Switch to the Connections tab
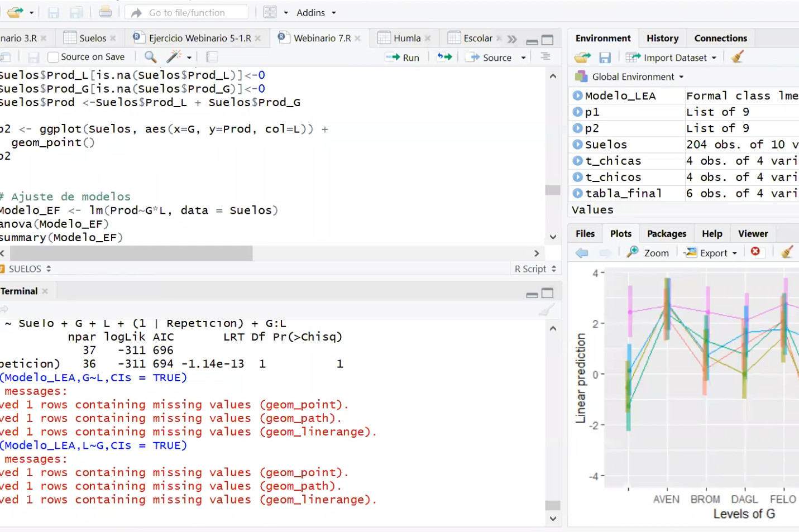 click(x=720, y=38)
